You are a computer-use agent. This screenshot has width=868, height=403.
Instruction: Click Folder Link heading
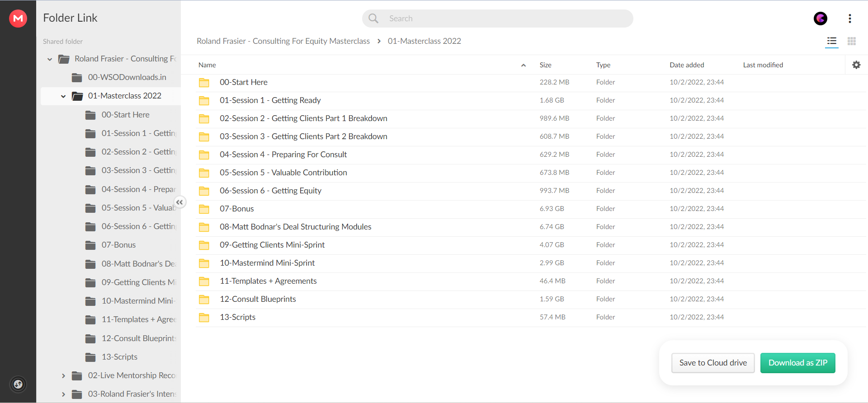(70, 18)
